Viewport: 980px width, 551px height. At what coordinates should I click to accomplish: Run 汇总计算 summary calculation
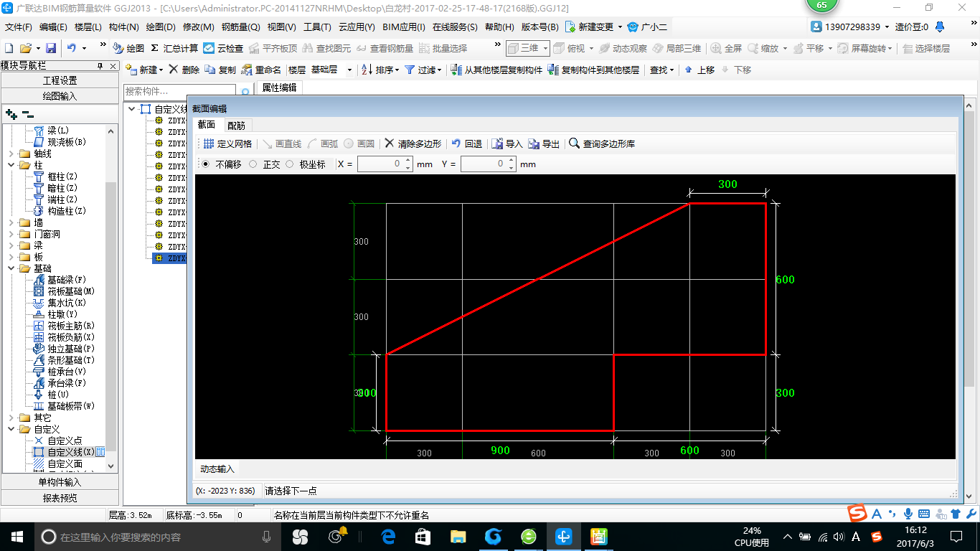(x=174, y=48)
